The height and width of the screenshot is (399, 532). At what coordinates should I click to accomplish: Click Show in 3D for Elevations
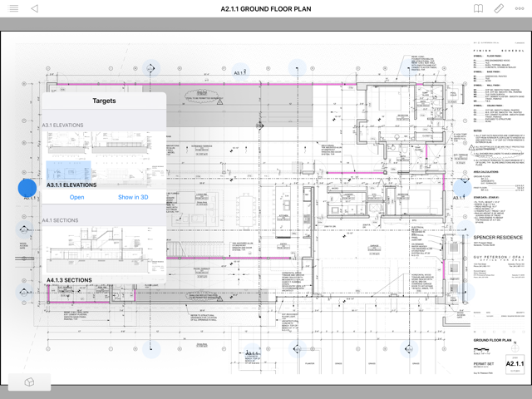133,197
